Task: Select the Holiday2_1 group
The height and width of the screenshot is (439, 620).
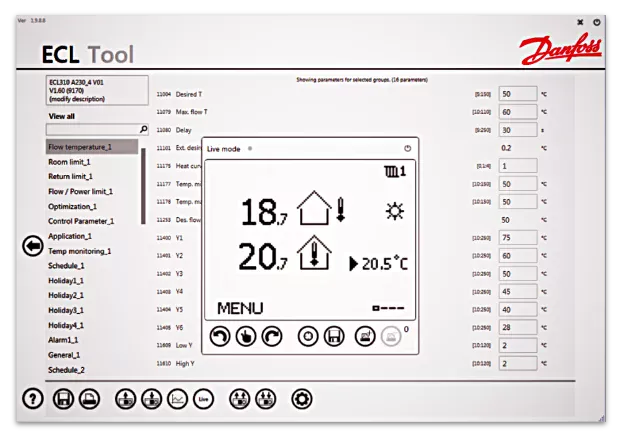Action: (x=66, y=295)
